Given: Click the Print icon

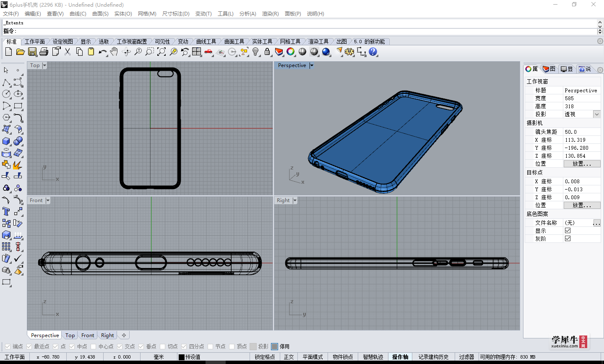Looking at the screenshot, I should [x=44, y=52].
